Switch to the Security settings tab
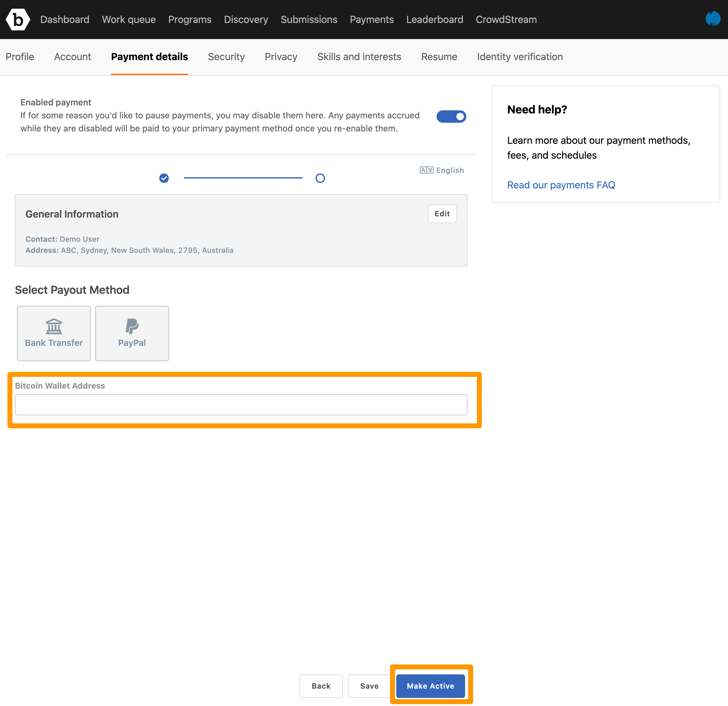This screenshot has width=728, height=706. (x=225, y=56)
